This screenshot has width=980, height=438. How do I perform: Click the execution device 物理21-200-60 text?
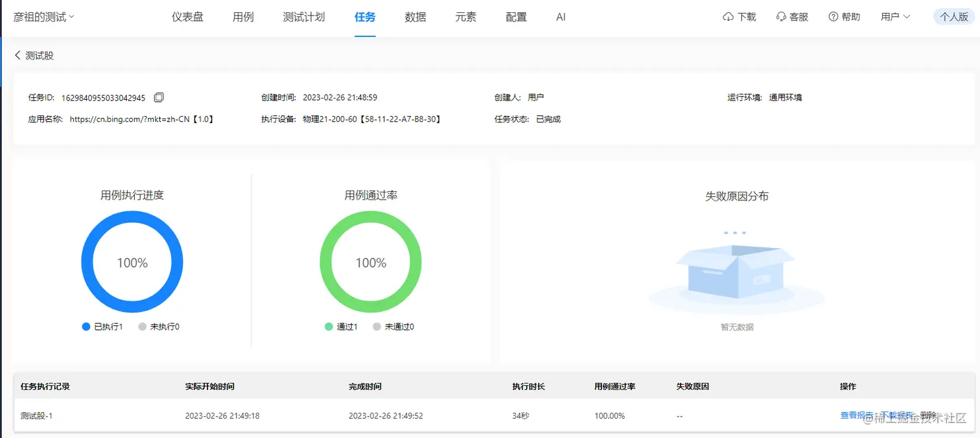[372, 119]
